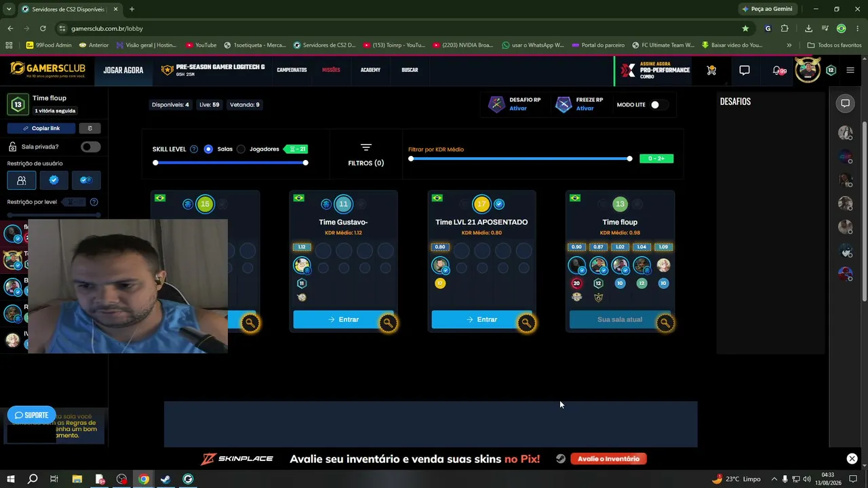Select the all-users restriction icon
The image size is (868, 488).
click(21, 180)
